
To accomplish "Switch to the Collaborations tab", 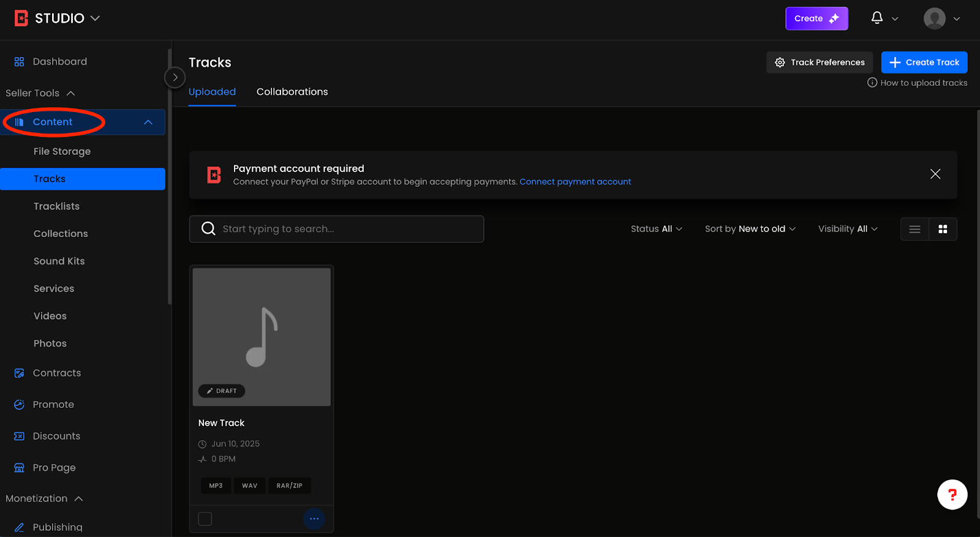I will click(292, 92).
